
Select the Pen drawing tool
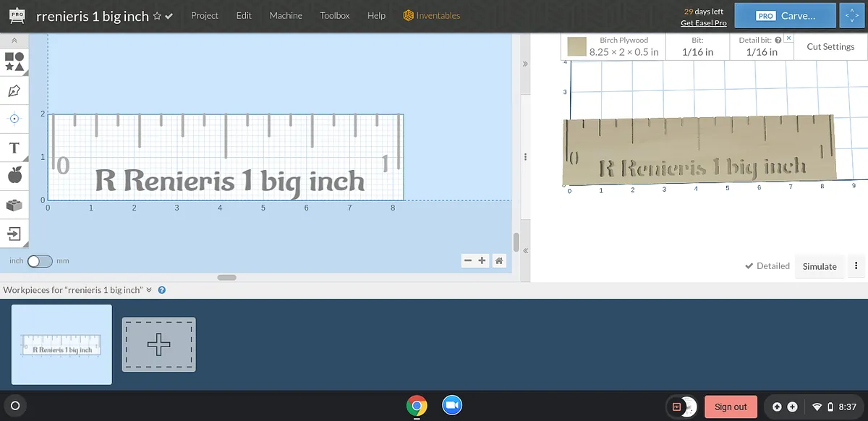14,90
